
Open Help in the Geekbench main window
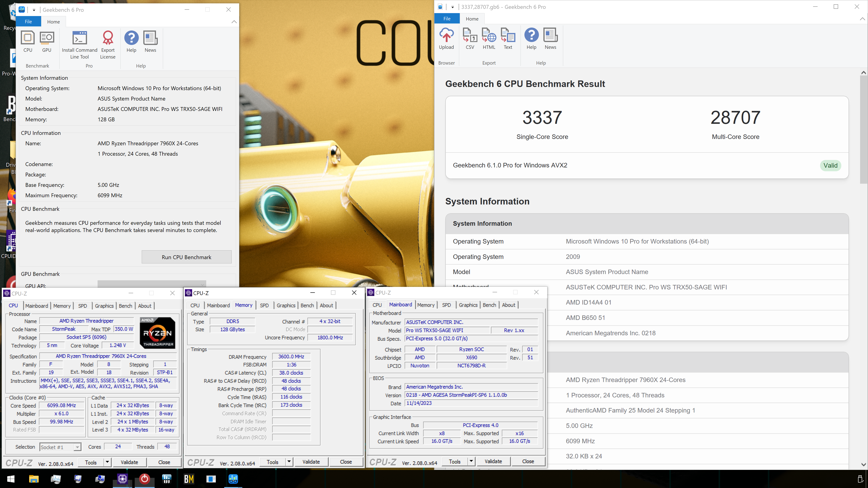pos(131,42)
